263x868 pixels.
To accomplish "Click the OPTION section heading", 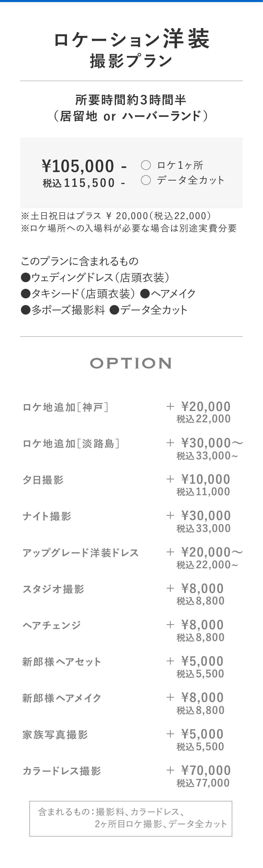I will [131, 363].
